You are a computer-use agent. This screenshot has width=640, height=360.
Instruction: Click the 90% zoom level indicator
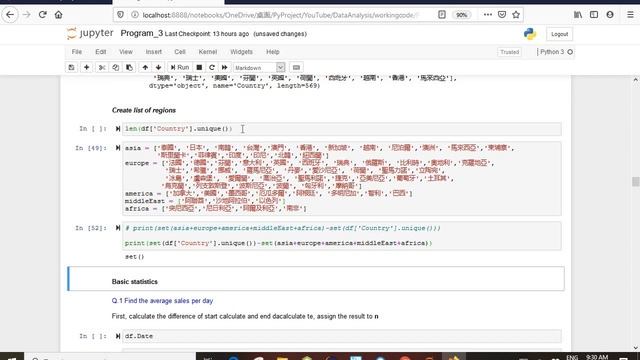461,15
